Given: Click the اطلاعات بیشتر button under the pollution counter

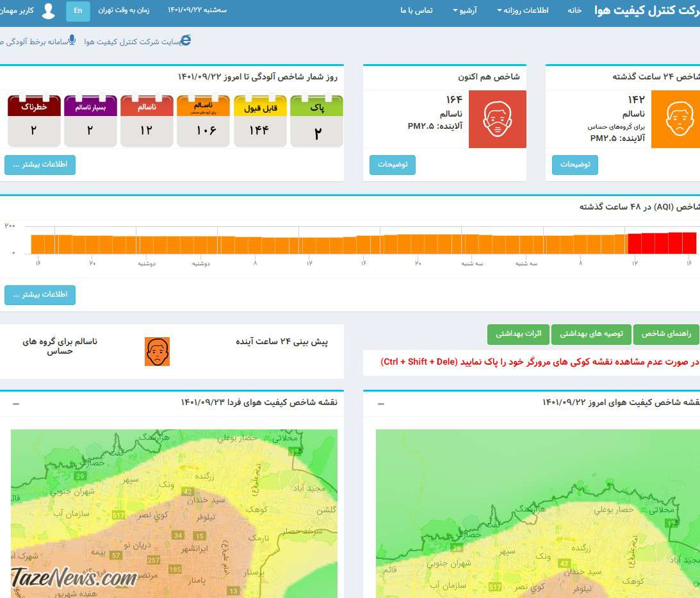Looking at the screenshot, I should pos(40,165).
